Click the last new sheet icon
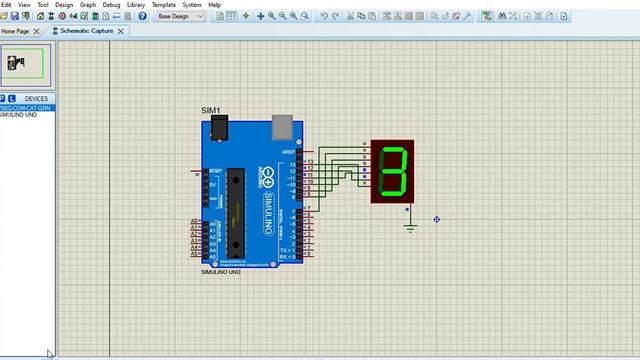 (564, 16)
